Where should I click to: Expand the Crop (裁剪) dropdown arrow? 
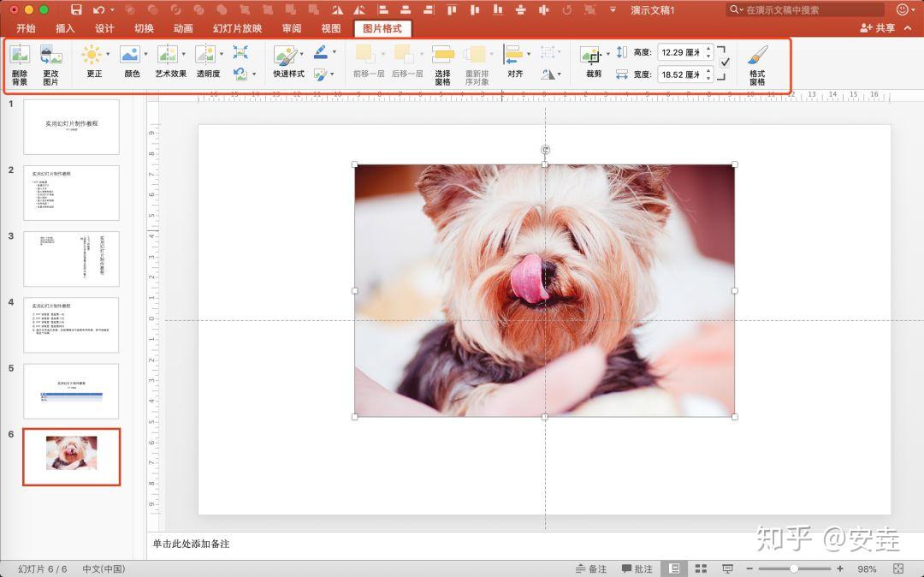(608, 54)
